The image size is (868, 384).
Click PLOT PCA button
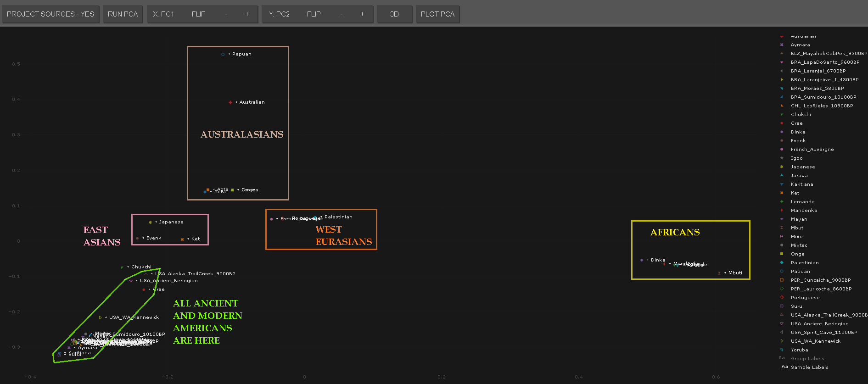437,14
